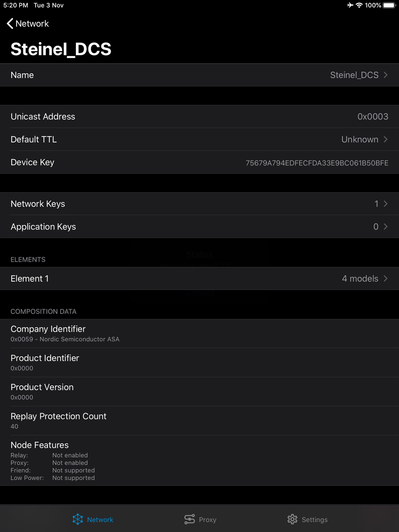Image resolution: width=399 pixels, height=532 pixels.
Task: Switch to the Proxy tab
Action: tap(200, 519)
